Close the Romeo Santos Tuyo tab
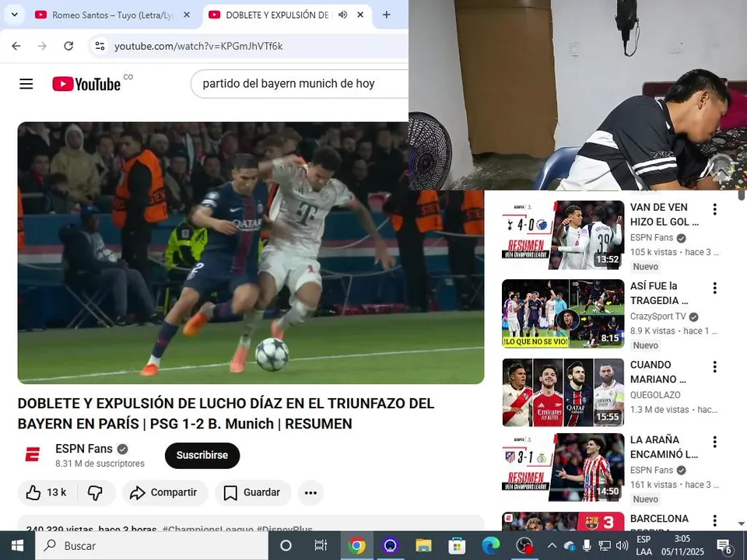Viewport: 747px width, 560px height. coord(187,15)
